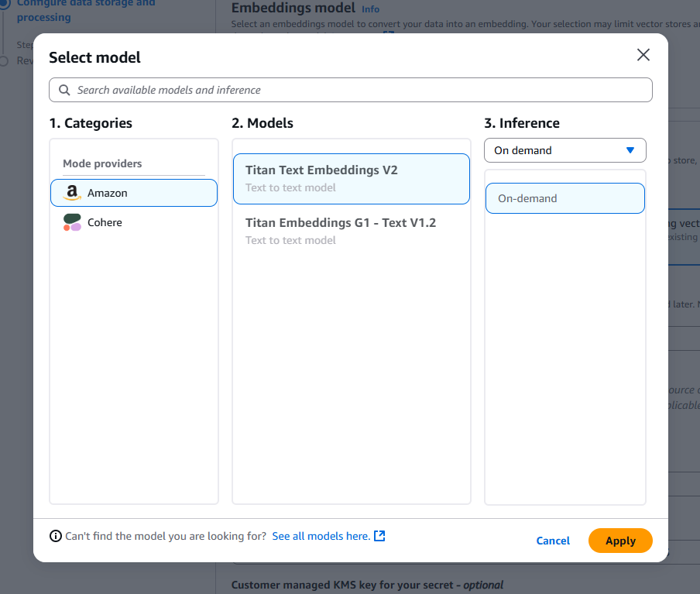Select the Cohere provider logo icon
The image size is (700, 594).
pyautogui.click(x=71, y=222)
